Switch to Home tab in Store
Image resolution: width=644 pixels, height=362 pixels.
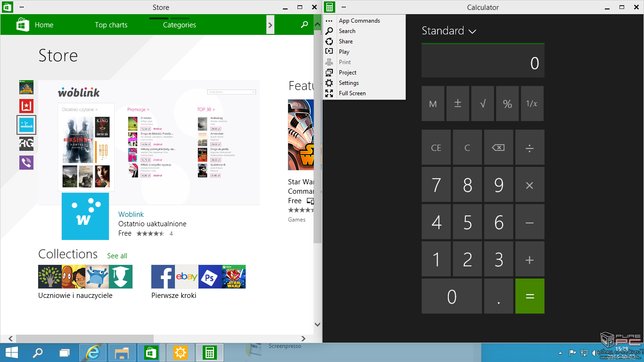tap(44, 25)
